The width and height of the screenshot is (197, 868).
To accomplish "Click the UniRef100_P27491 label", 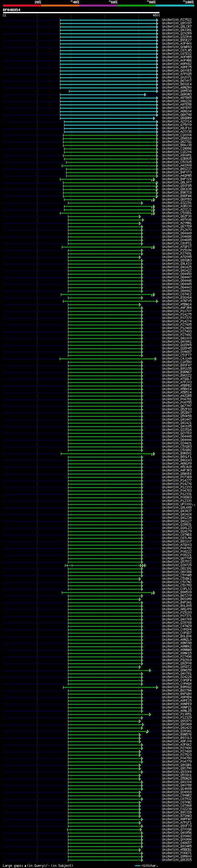I will pyautogui.click(x=176, y=254).
